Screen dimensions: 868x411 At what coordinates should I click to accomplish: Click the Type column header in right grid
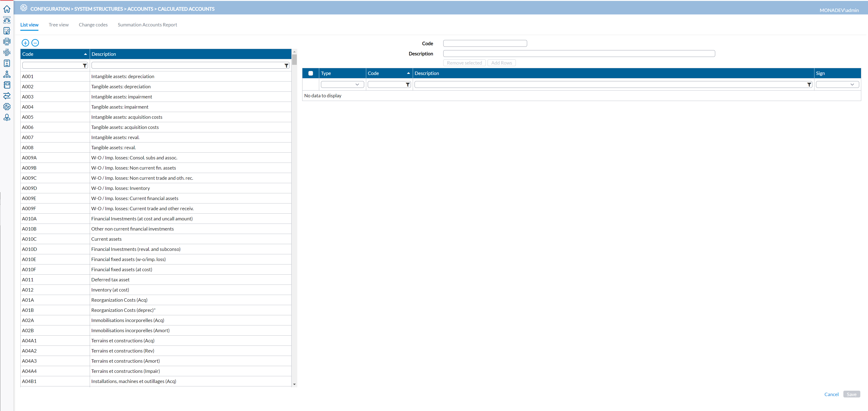tap(342, 73)
